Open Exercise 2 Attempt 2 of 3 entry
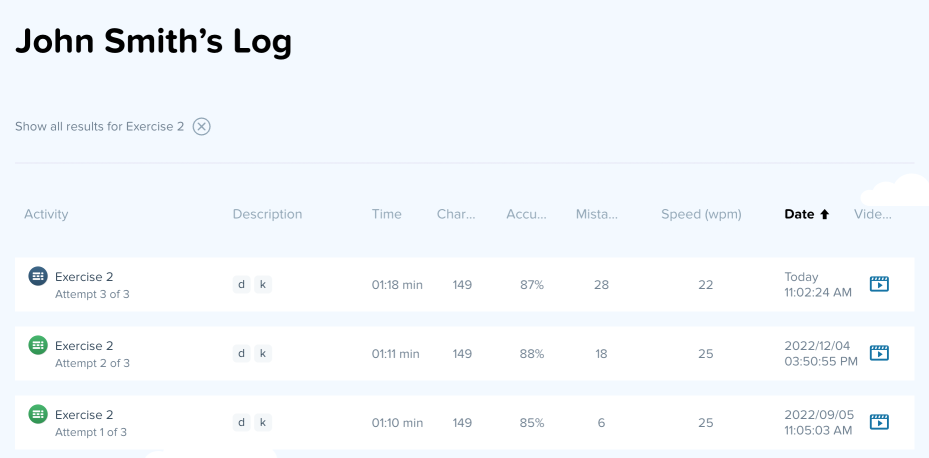929x458 pixels. point(84,346)
